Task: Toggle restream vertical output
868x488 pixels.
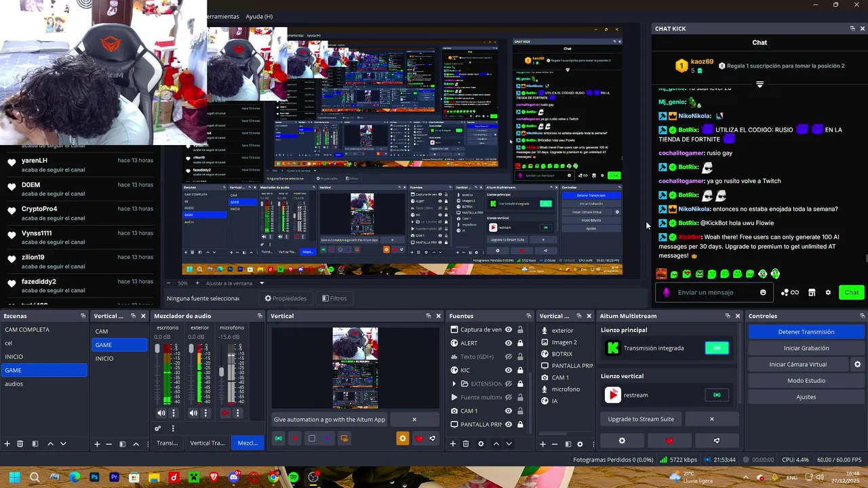Action: [x=717, y=395]
